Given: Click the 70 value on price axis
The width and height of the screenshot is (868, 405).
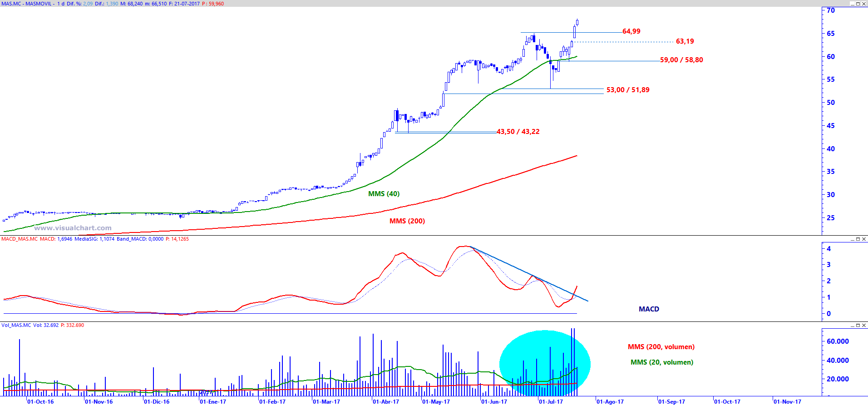Looking at the screenshot, I should click(831, 10).
